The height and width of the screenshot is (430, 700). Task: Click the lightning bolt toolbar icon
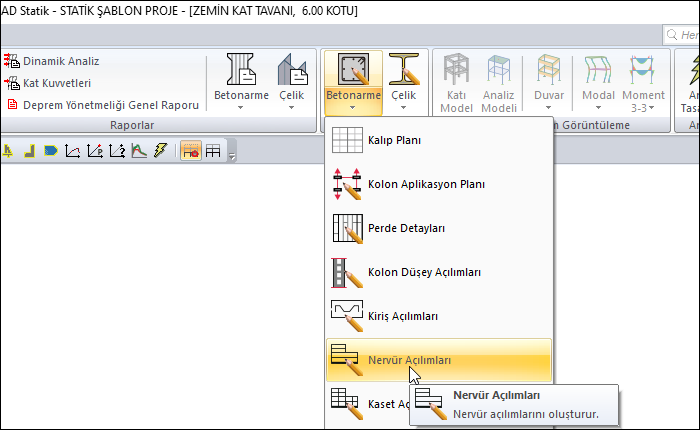click(x=159, y=151)
